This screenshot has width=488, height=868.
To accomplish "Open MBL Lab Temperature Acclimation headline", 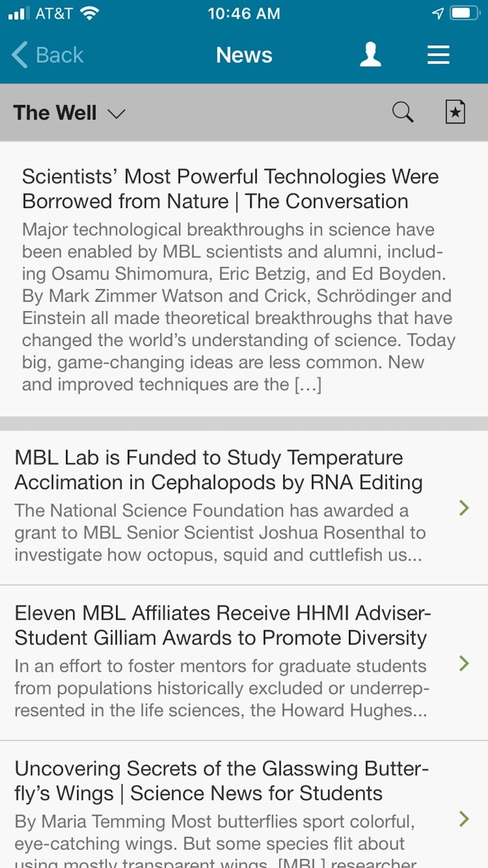I will tap(218, 470).
